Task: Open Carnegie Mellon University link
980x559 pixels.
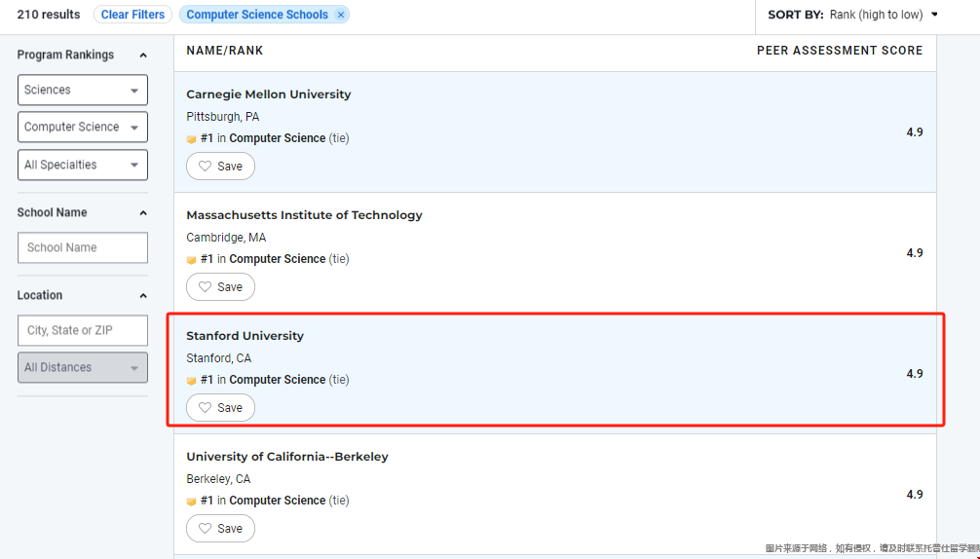Action: point(269,94)
